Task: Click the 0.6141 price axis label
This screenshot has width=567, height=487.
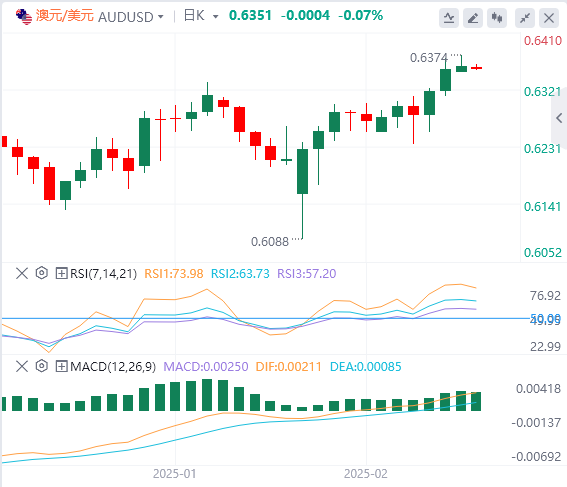Action: 543,206
